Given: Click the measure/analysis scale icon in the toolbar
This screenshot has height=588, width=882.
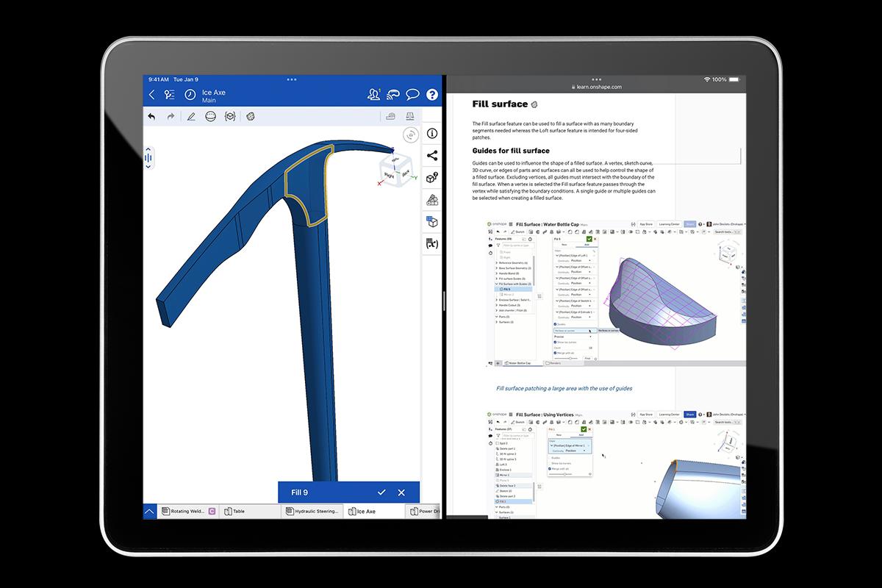Looking at the screenshot, I should 411,115.
